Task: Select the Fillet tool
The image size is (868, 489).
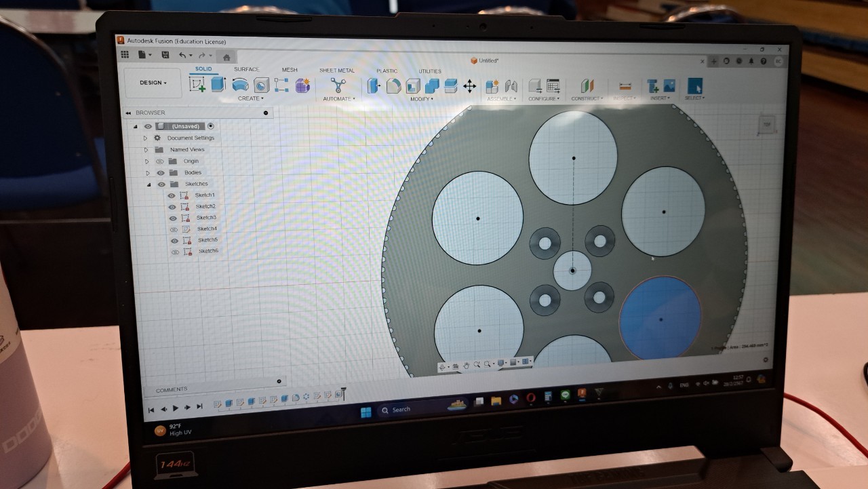Action: pos(393,86)
